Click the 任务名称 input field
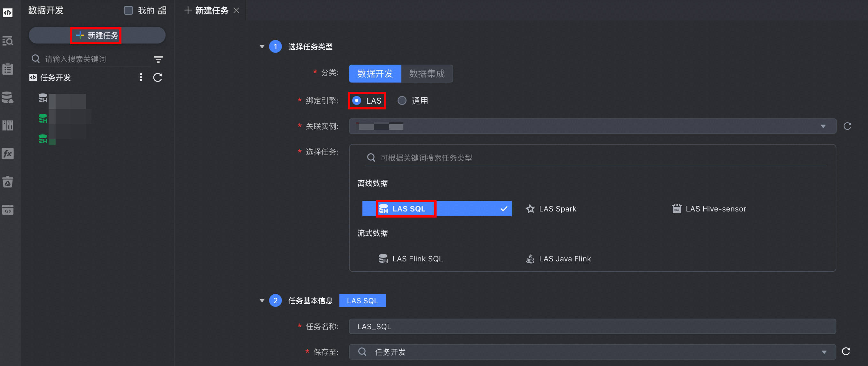This screenshot has height=366, width=868. click(x=593, y=326)
